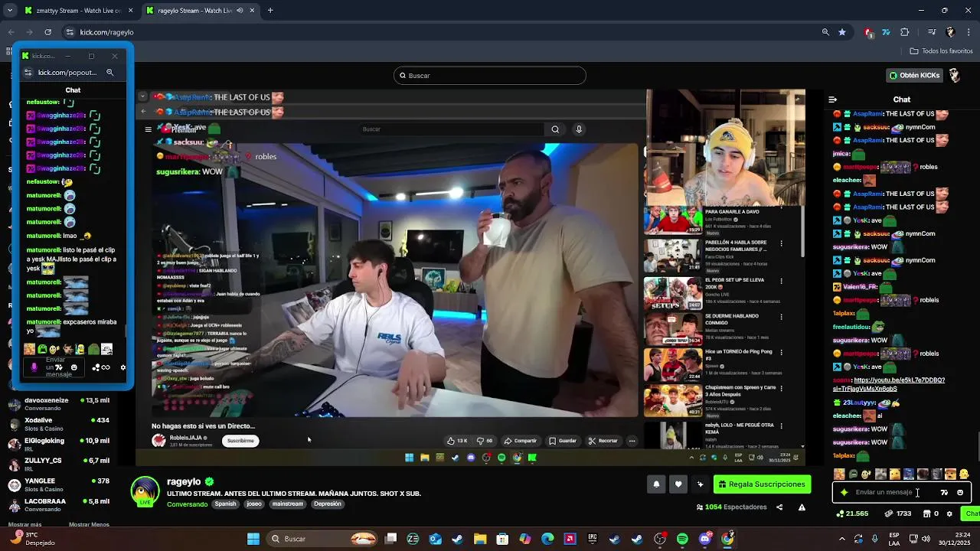The image size is (980, 551).
Task: Open the user avatar next to Obtén KICKs
Action: click(x=955, y=75)
